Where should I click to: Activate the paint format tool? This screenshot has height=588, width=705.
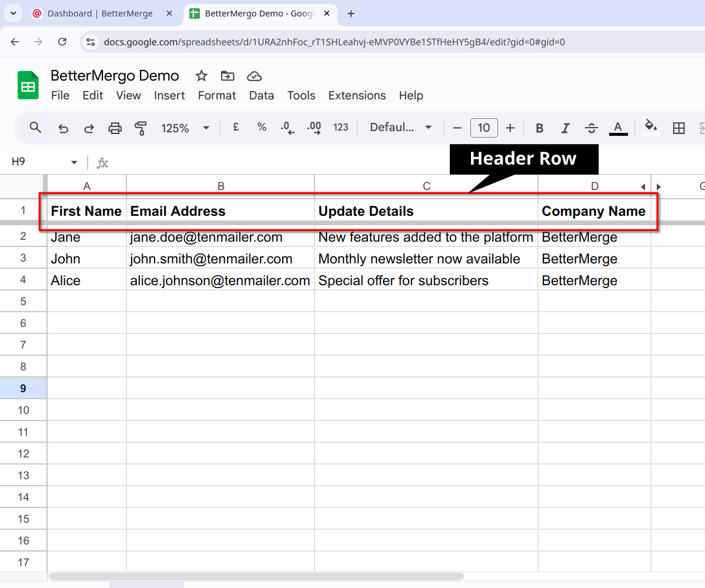click(x=141, y=128)
